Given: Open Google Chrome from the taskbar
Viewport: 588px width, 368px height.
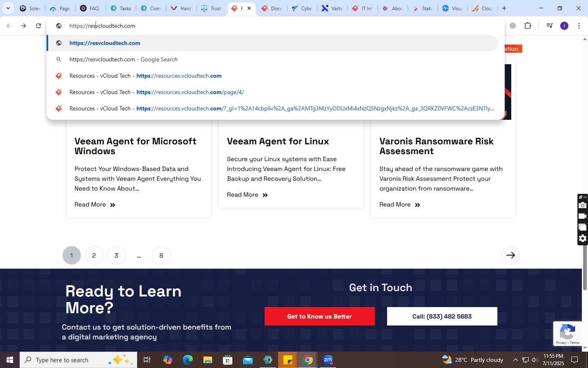Looking at the screenshot, I should click(308, 360).
